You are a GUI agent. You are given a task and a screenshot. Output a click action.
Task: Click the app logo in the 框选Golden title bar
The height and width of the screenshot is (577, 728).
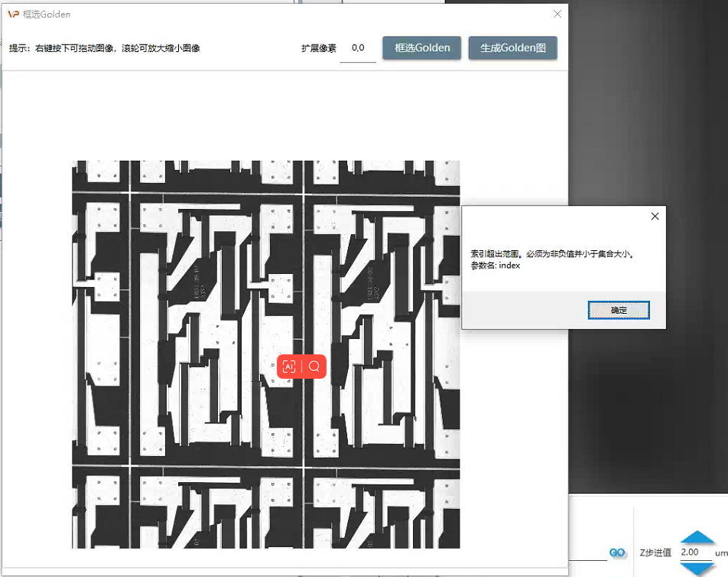pos(14,15)
